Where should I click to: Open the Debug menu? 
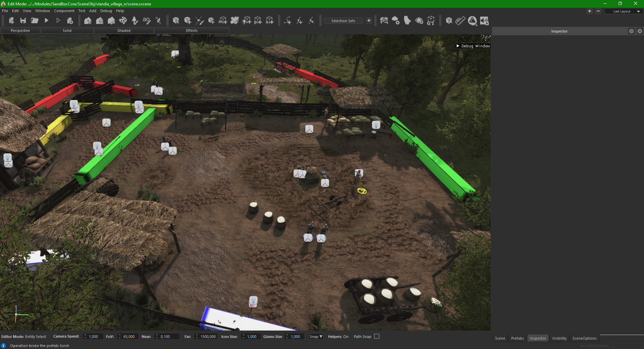[106, 11]
